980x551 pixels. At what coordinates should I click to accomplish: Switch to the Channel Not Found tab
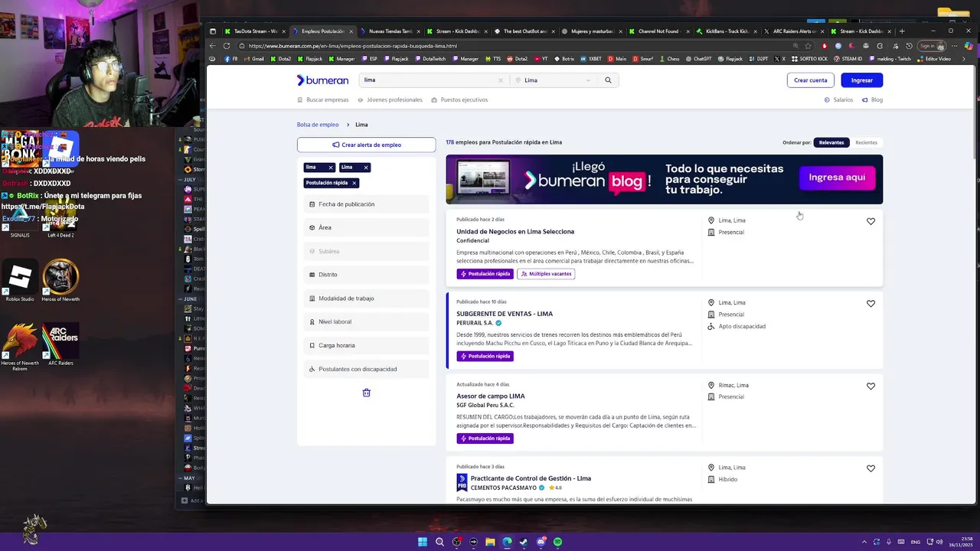pos(658,31)
